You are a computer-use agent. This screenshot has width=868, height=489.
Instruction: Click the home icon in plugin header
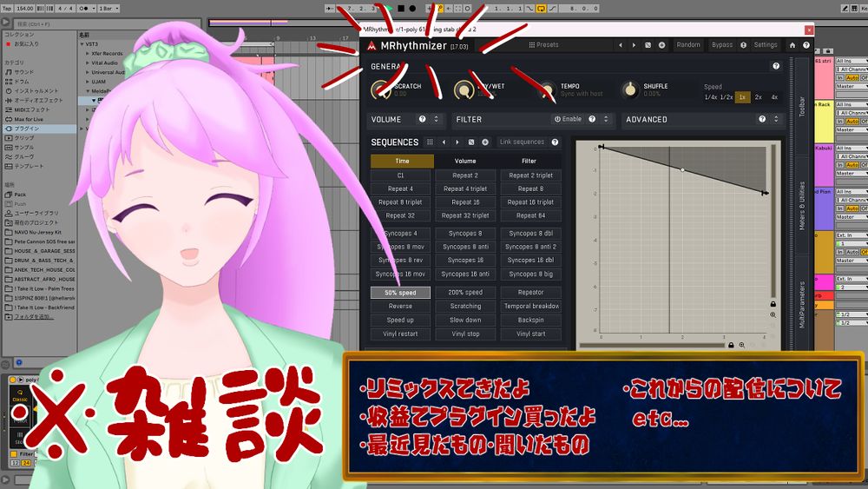[x=792, y=45]
